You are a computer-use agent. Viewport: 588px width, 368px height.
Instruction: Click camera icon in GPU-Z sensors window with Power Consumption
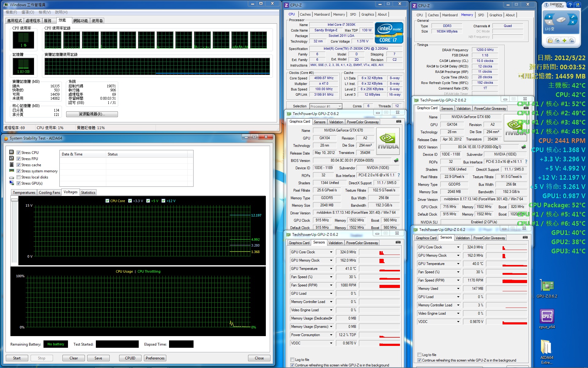tap(398, 242)
